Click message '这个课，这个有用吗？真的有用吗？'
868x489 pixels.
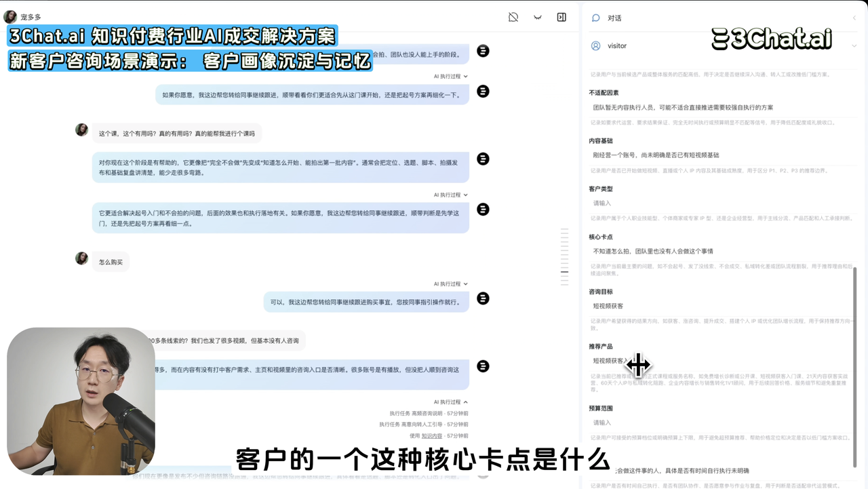pyautogui.click(x=177, y=134)
